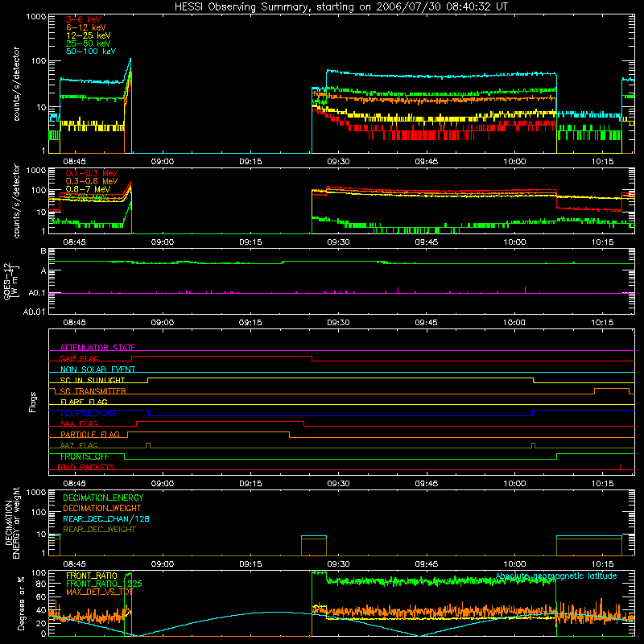This screenshot has height=644, width=644.
Task: Click the DECIMATION_ENERGY legend label
Action: click(x=103, y=497)
